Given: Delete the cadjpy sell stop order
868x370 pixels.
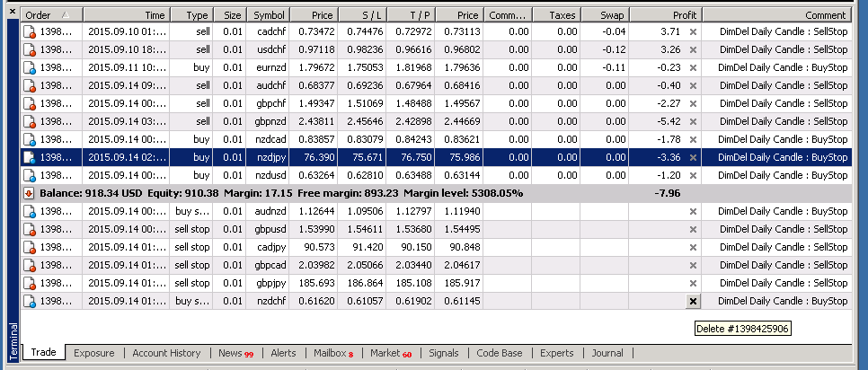Looking at the screenshot, I should click(x=693, y=247).
